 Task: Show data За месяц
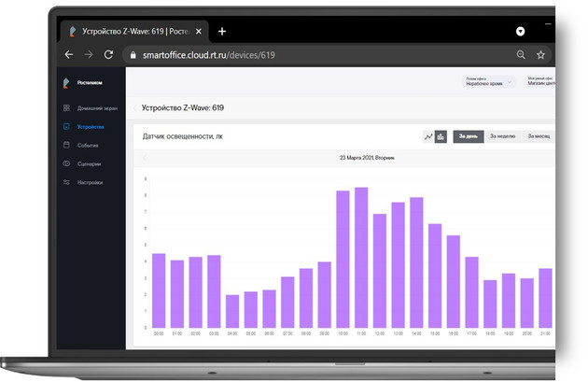coord(538,136)
